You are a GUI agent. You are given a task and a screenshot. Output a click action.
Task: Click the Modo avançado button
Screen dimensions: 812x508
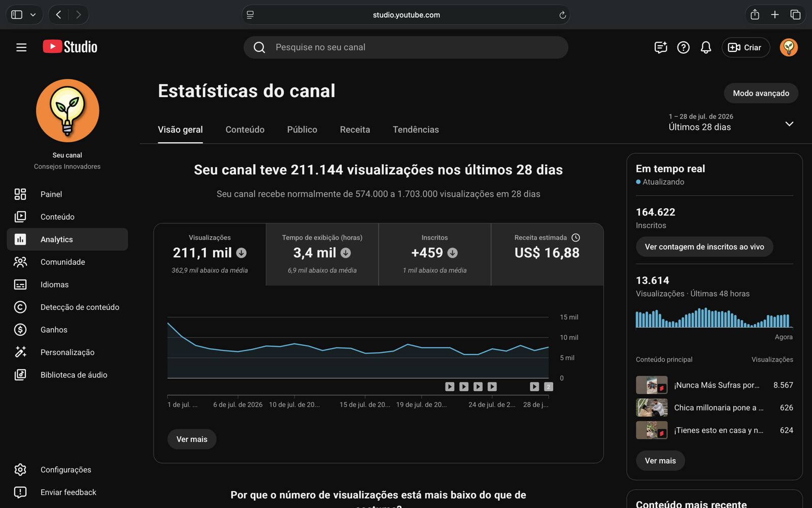pyautogui.click(x=761, y=93)
